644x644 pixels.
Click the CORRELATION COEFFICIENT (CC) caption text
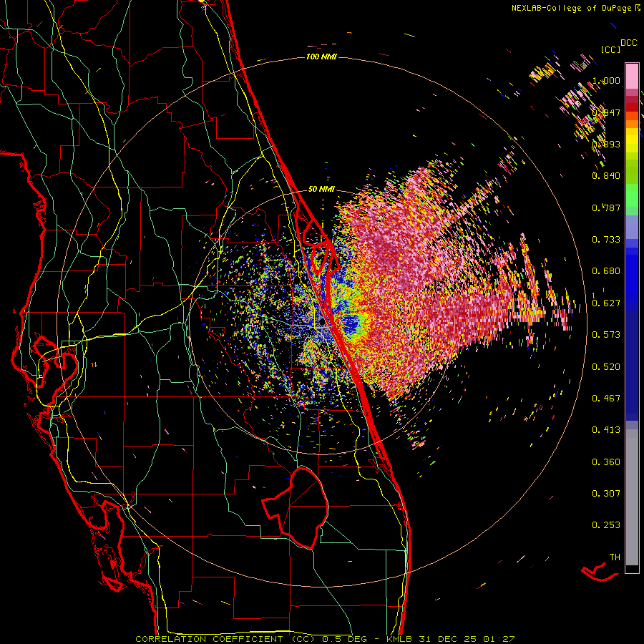point(225,639)
